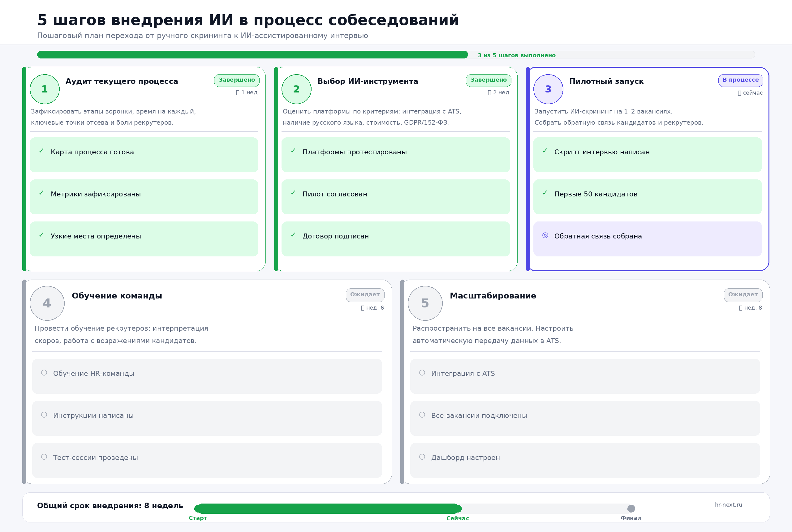Click the clock icon beside нед. 6
The image size is (792, 532).
tap(363, 308)
